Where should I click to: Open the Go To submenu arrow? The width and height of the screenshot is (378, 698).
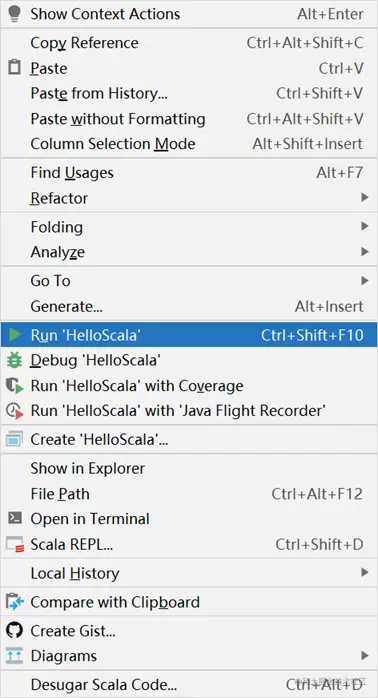pos(365,280)
